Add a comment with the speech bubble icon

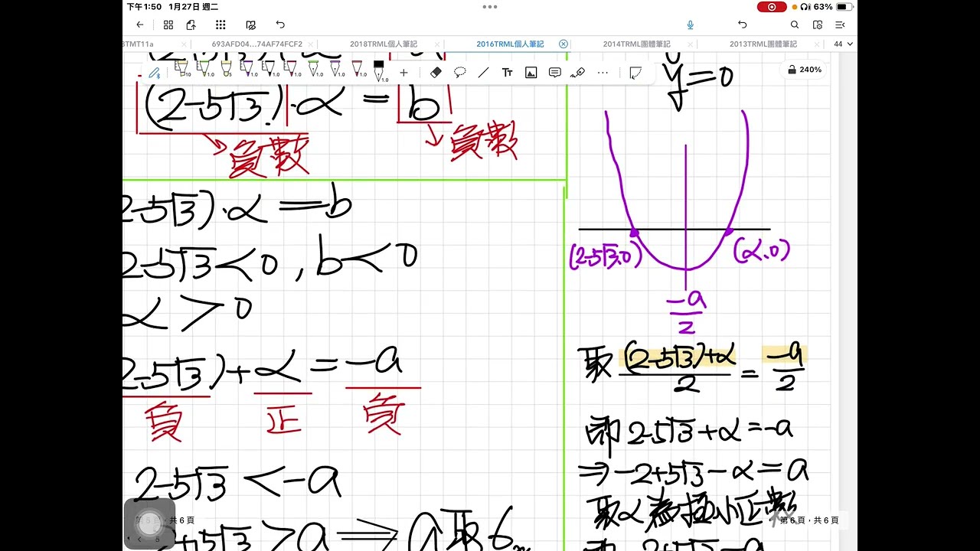[x=554, y=73]
